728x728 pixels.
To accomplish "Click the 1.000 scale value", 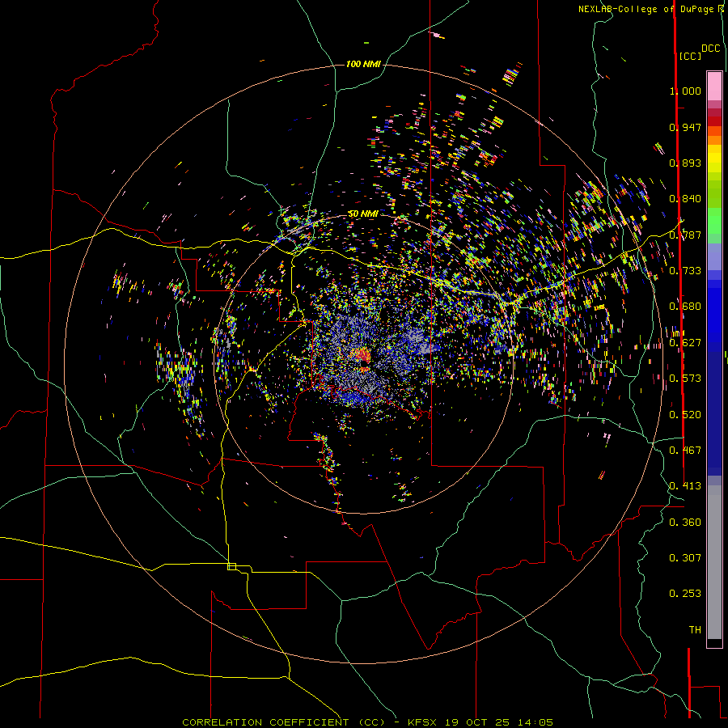I will [x=685, y=91].
